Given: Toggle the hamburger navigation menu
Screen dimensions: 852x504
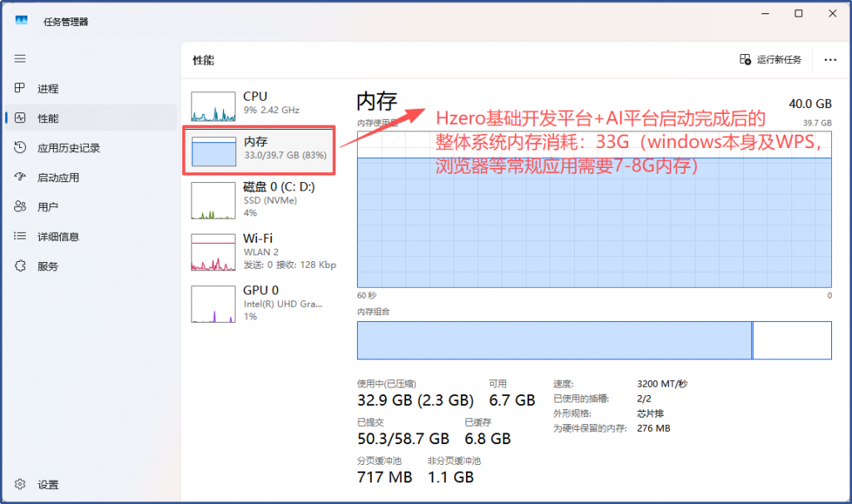Looking at the screenshot, I should point(20,59).
